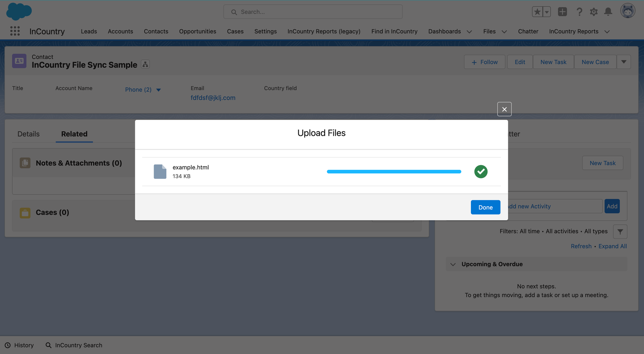Open the Dashboards tab
The height and width of the screenshot is (354, 644).
point(444,31)
